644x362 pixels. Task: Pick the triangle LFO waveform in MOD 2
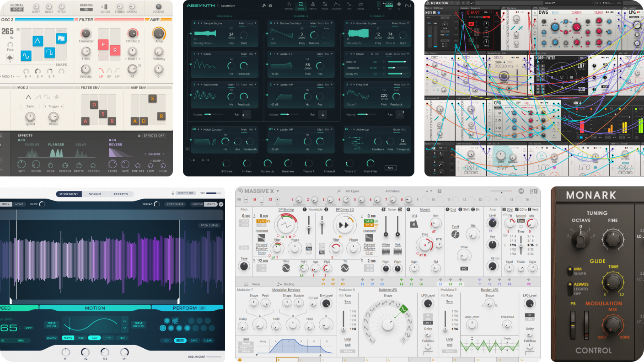point(28,97)
